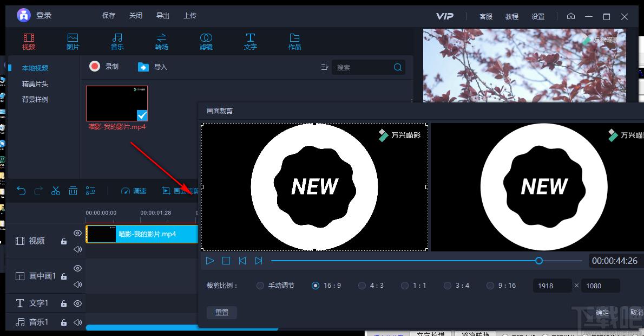The image size is (644, 336).
Task: Mute the 画中画1 track speaker
Action: 77,285
